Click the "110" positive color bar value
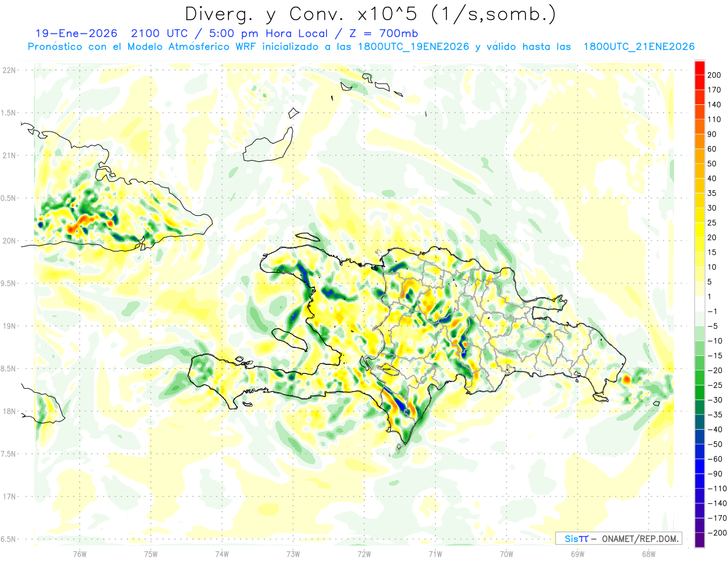 (714, 119)
